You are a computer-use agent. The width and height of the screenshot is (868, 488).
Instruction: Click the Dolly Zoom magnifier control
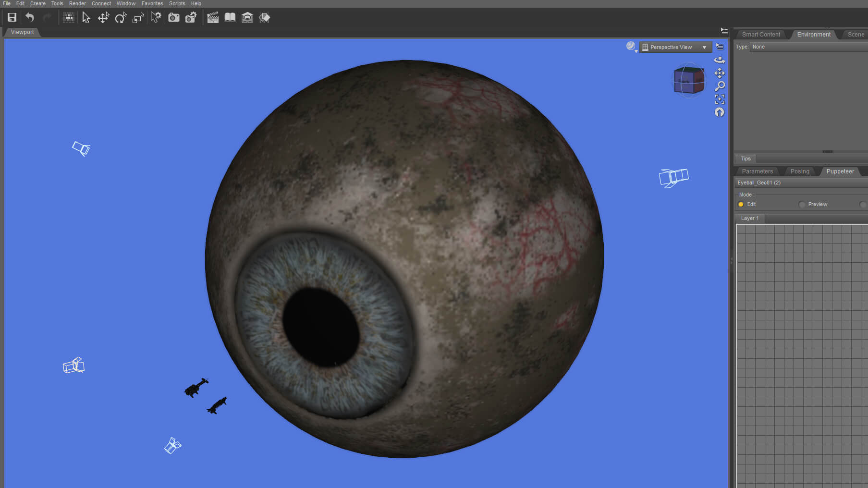[720, 86]
